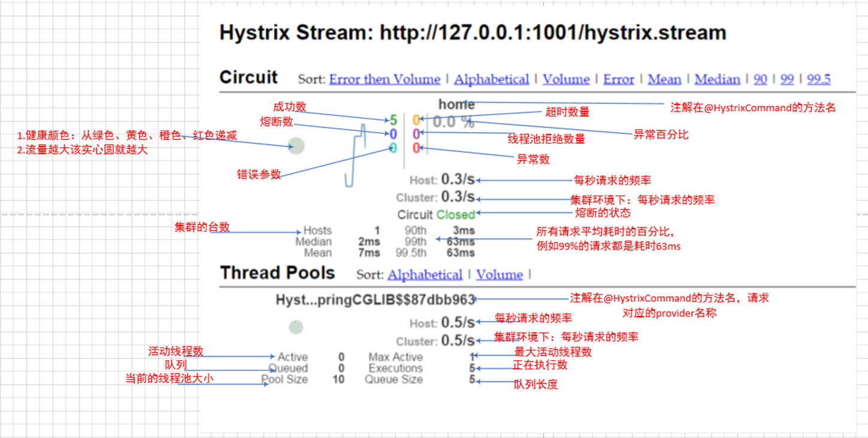
Task: Click the Median 2ms value
Action: 369,242
